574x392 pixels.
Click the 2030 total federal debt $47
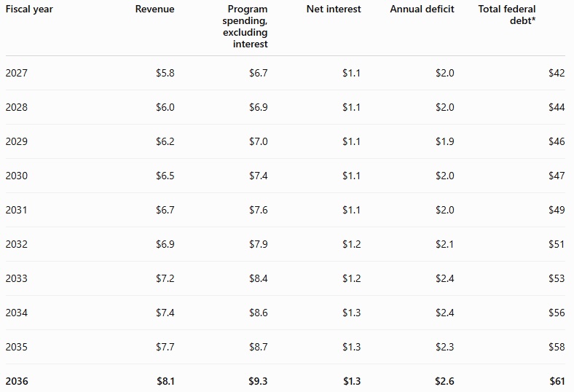tap(557, 176)
